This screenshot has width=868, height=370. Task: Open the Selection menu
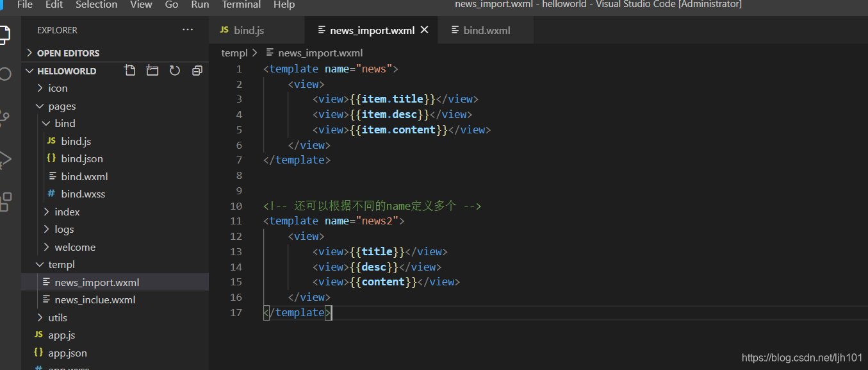[96, 4]
